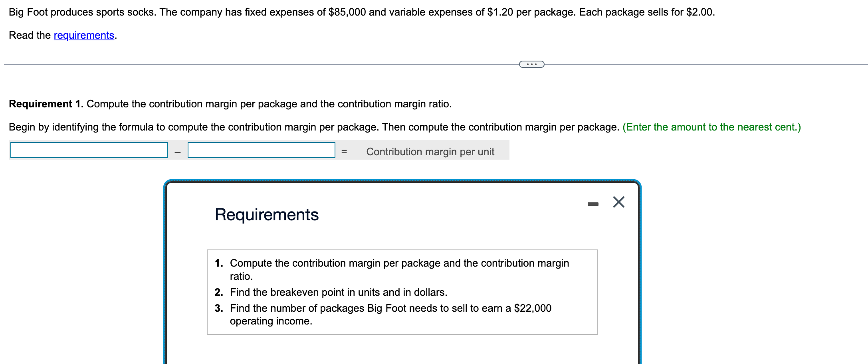The width and height of the screenshot is (868, 364).
Task: Focus the first formula input before the minus
Action: (x=89, y=150)
